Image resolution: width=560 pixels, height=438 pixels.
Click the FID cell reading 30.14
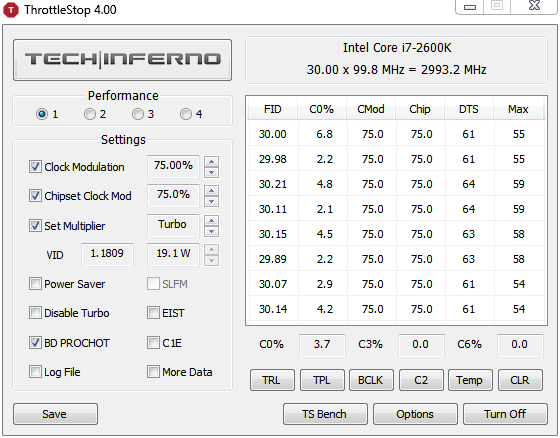[273, 309]
